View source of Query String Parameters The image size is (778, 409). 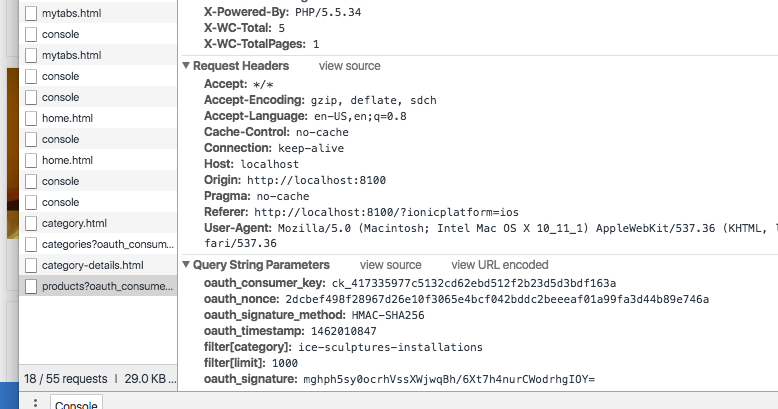click(x=390, y=265)
